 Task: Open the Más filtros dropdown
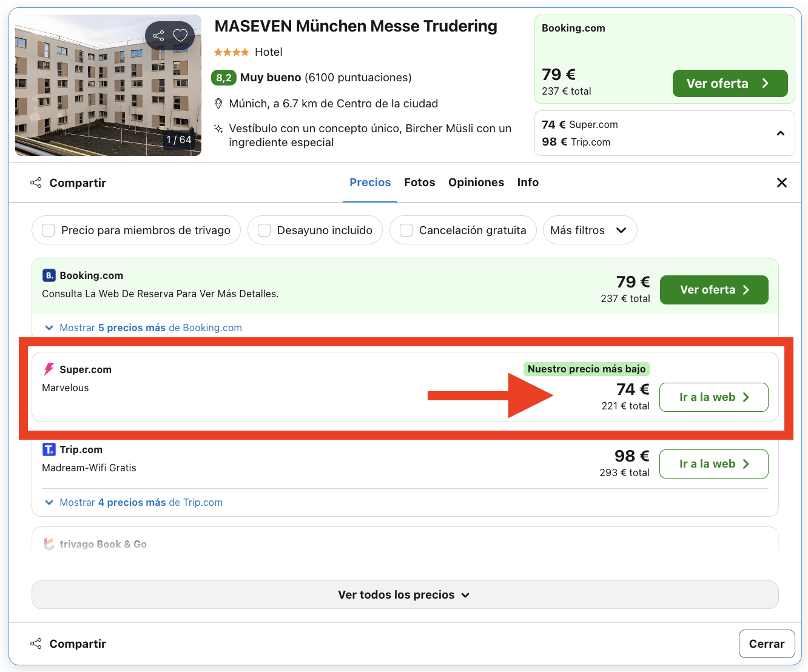[x=589, y=230]
